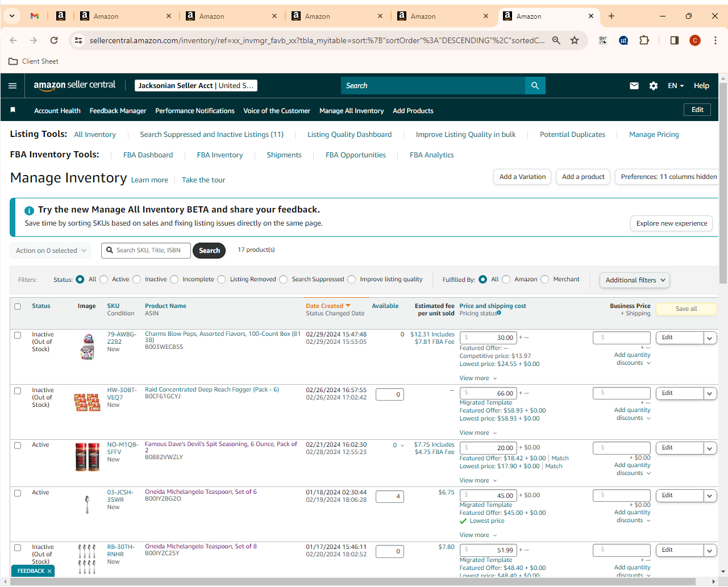The width and height of the screenshot is (728, 587).
Task: Sort by the Date Created column
Action: [328, 306]
